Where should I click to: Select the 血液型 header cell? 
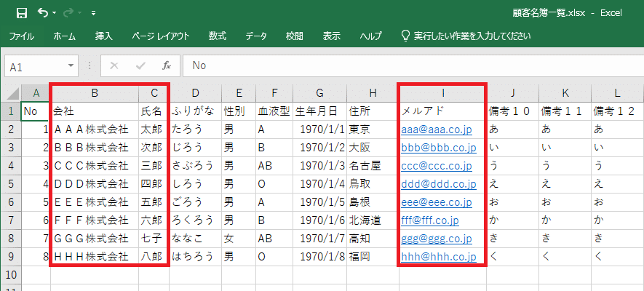(x=275, y=111)
